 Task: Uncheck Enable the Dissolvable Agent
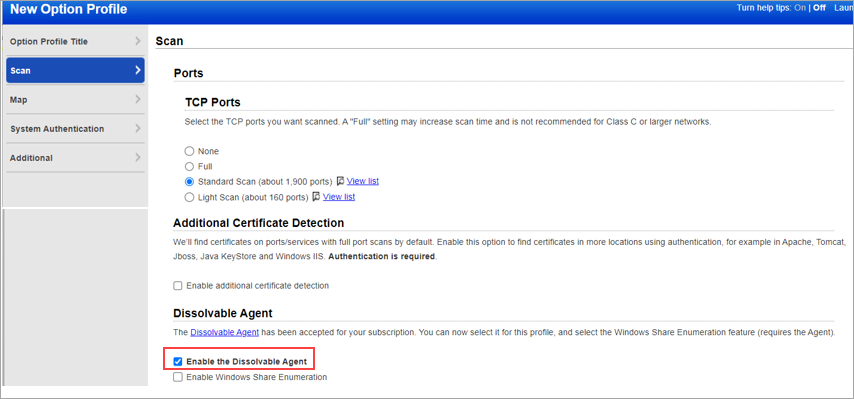pyautogui.click(x=178, y=361)
